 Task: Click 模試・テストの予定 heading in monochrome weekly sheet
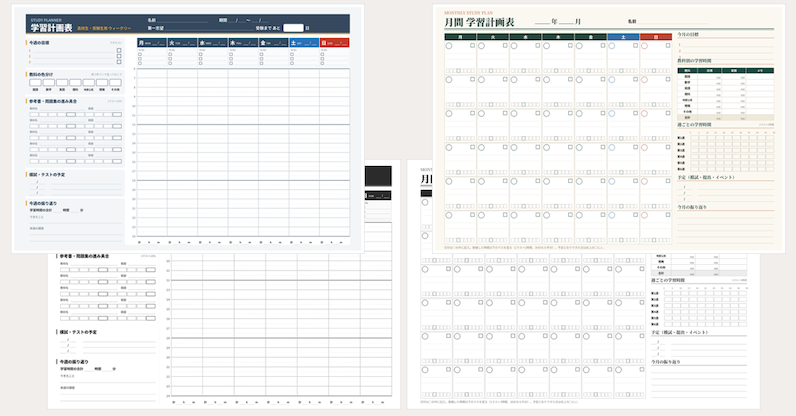[x=78, y=332]
